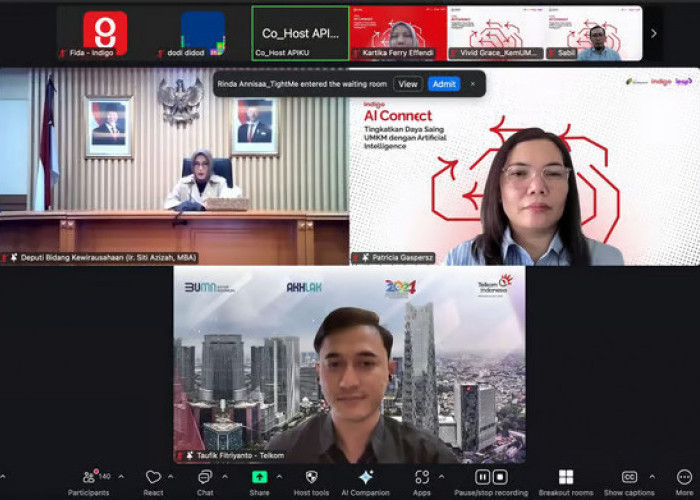This screenshot has width=700, height=500.
Task: Dismiss the waiting room notification
Action: tap(473, 84)
